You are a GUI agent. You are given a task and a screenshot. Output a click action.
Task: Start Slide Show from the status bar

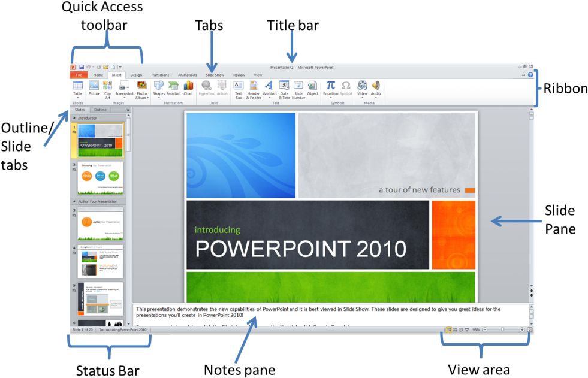click(x=466, y=329)
